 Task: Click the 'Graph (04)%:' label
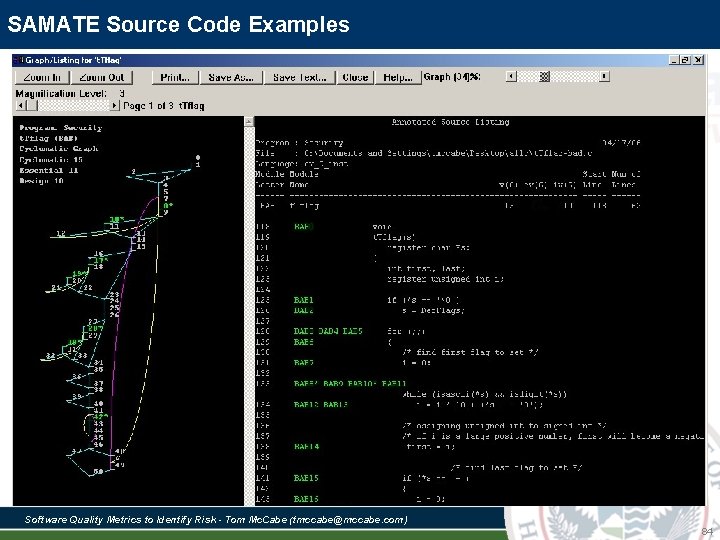[x=452, y=77]
